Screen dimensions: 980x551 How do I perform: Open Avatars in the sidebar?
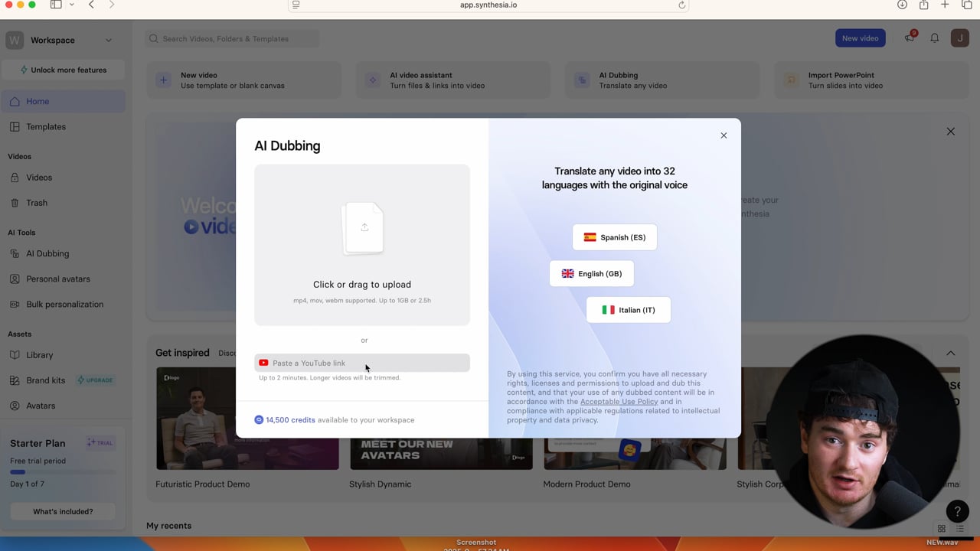pyautogui.click(x=64, y=406)
